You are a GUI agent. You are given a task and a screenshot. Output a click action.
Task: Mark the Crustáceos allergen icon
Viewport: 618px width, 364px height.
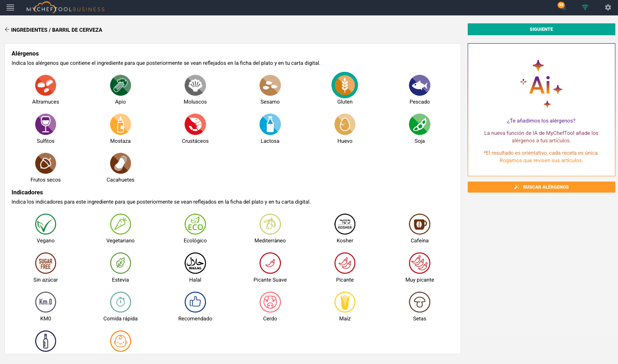pyautogui.click(x=195, y=124)
